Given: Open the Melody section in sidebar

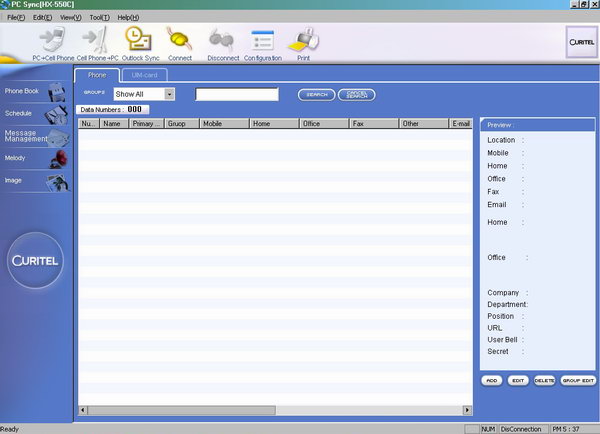Looking at the screenshot, I should coord(35,158).
